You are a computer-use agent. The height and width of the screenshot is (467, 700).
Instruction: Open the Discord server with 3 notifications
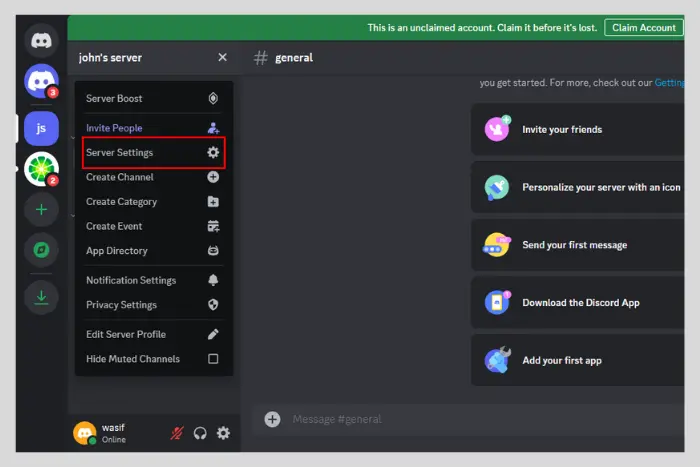41,81
